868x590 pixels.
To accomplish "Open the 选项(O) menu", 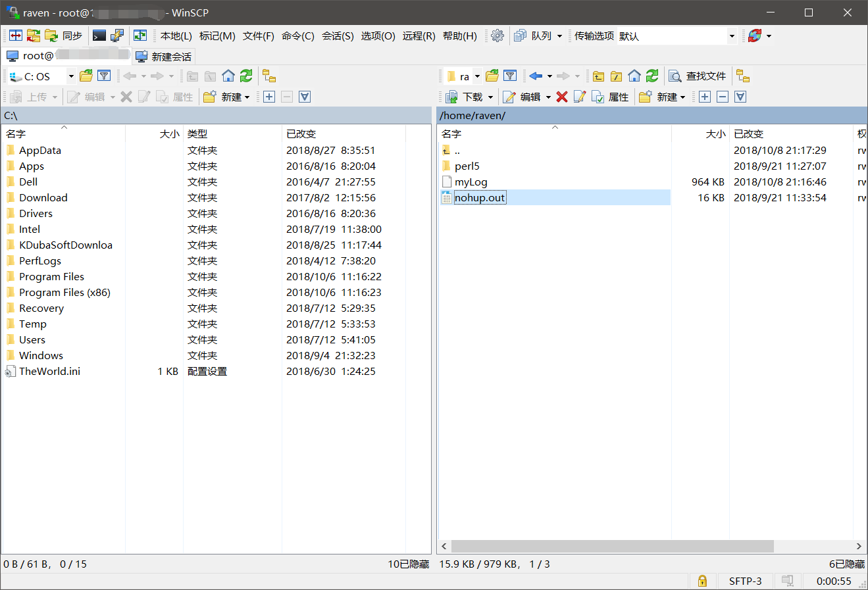I will 378,36.
